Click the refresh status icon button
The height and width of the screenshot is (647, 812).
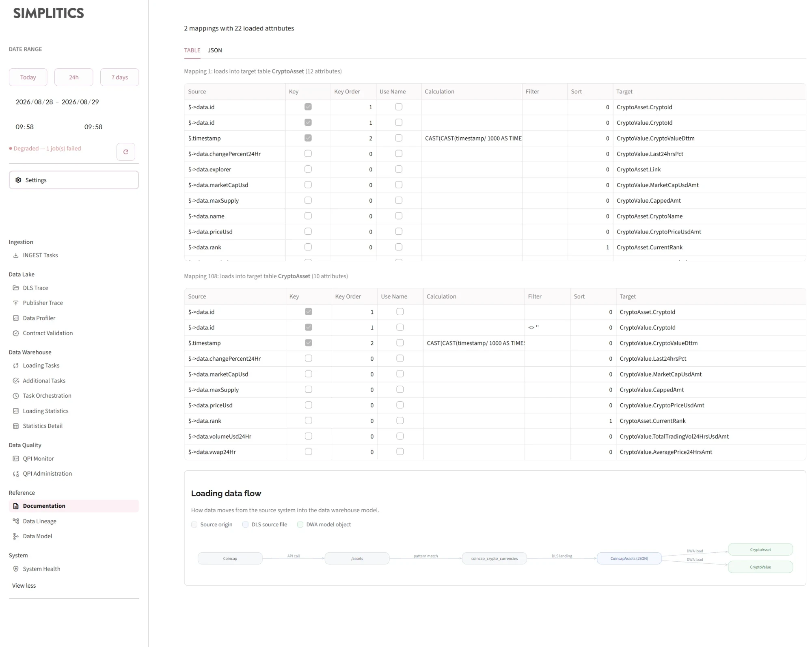[126, 152]
